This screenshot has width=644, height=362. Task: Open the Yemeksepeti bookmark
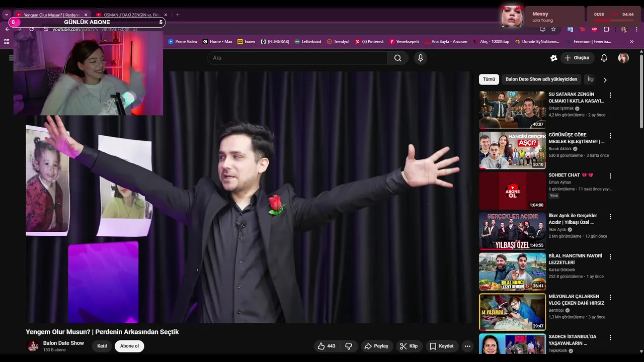pyautogui.click(x=404, y=42)
